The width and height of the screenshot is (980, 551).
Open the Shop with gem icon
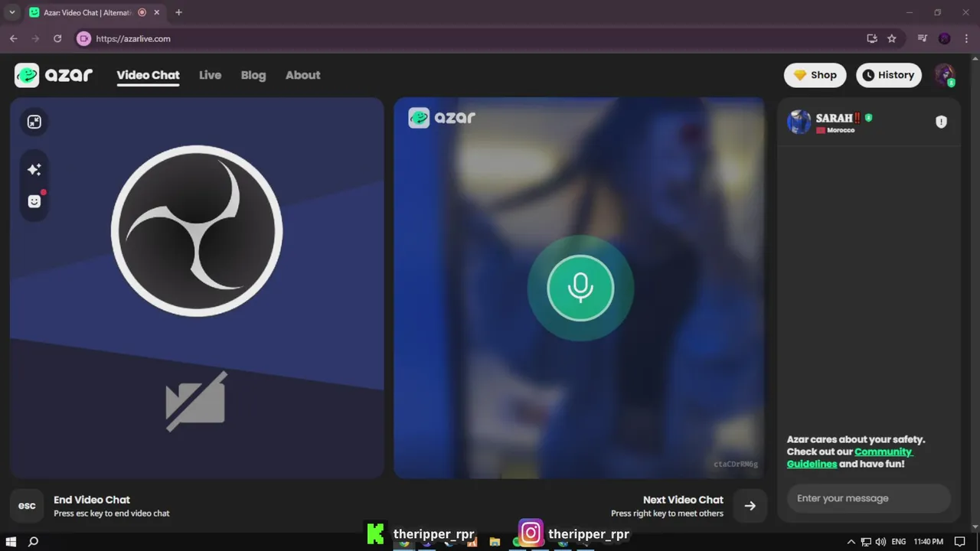pyautogui.click(x=815, y=75)
